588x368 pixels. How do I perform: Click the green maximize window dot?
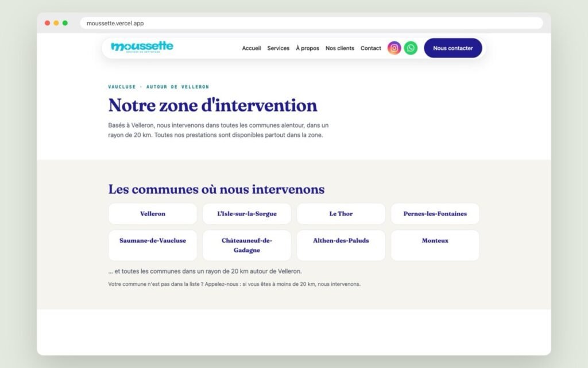(x=65, y=23)
